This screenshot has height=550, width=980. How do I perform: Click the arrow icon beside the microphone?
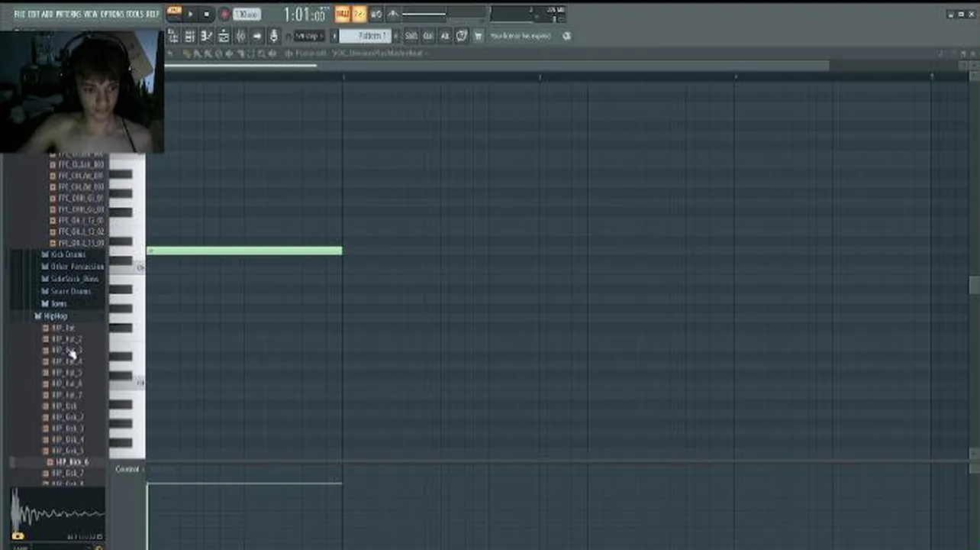coord(257,36)
